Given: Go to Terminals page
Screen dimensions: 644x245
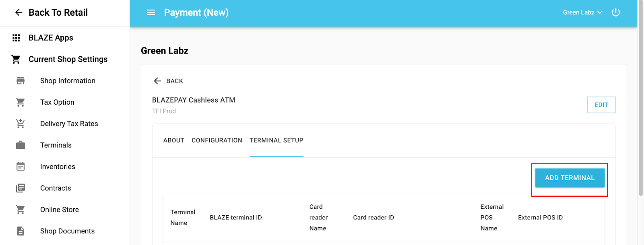Looking at the screenshot, I should (56, 145).
